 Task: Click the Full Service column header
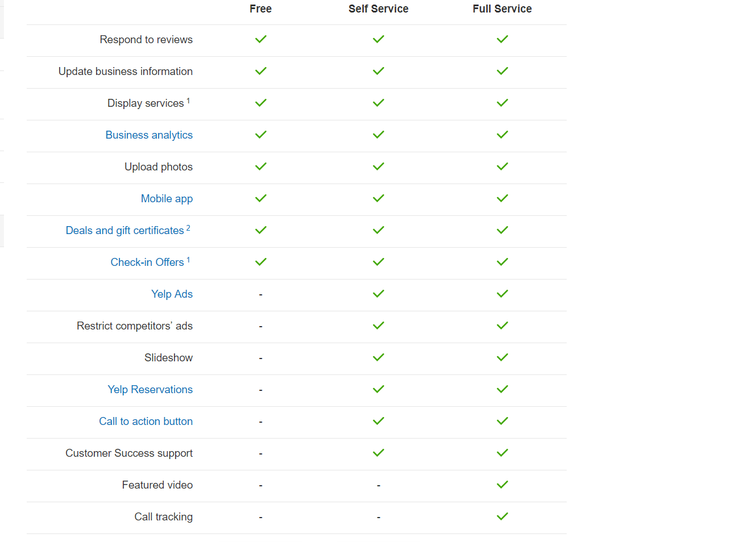point(502,9)
